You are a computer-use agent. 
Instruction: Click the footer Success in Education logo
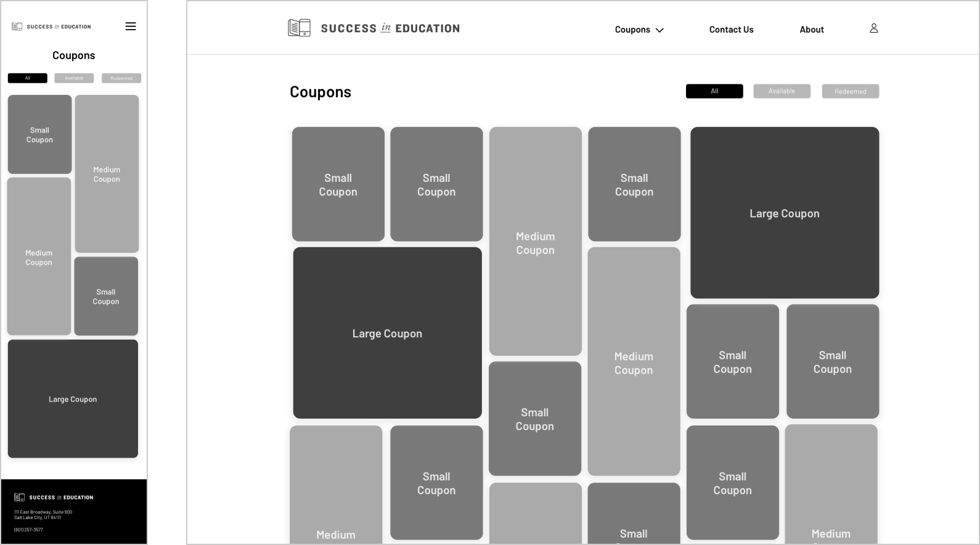tap(54, 497)
